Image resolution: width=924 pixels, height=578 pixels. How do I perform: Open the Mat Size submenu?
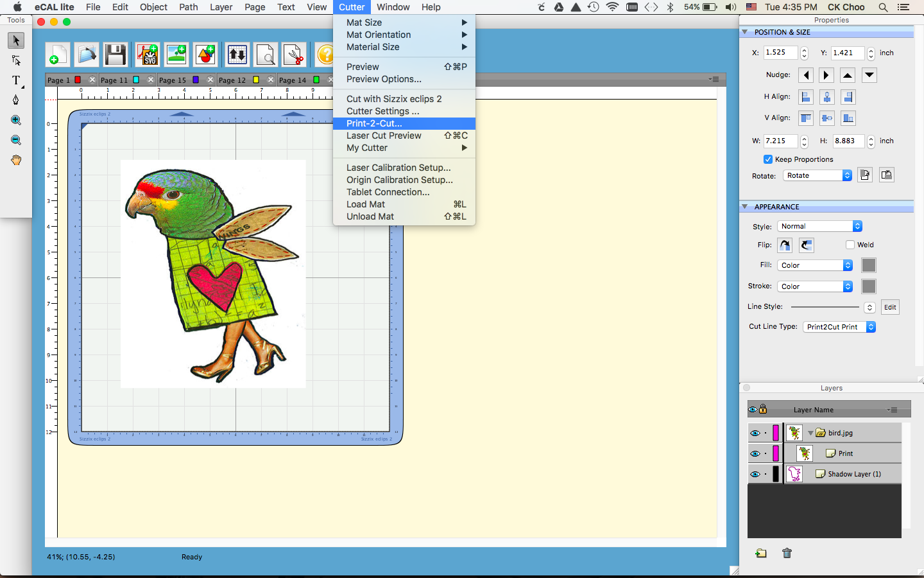pos(404,22)
